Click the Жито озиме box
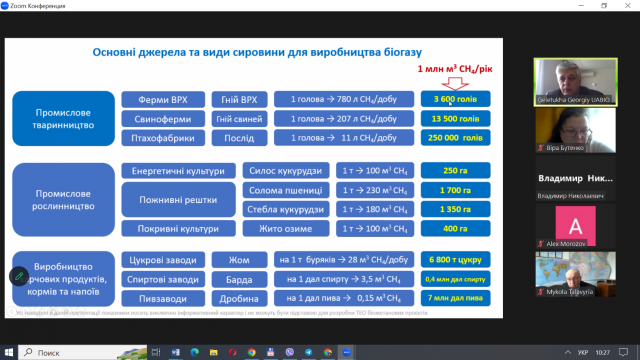Image resolution: width=640 pixels, height=360 pixels. pos(286,229)
